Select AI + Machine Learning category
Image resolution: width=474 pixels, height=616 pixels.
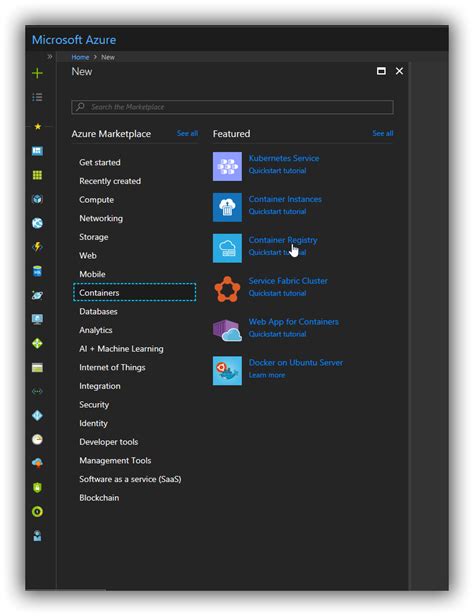click(121, 349)
